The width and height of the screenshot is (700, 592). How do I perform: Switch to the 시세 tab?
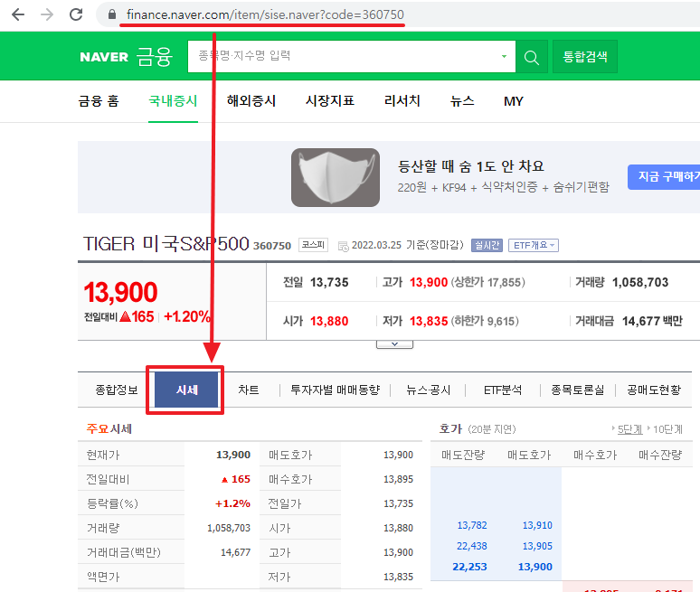186,390
